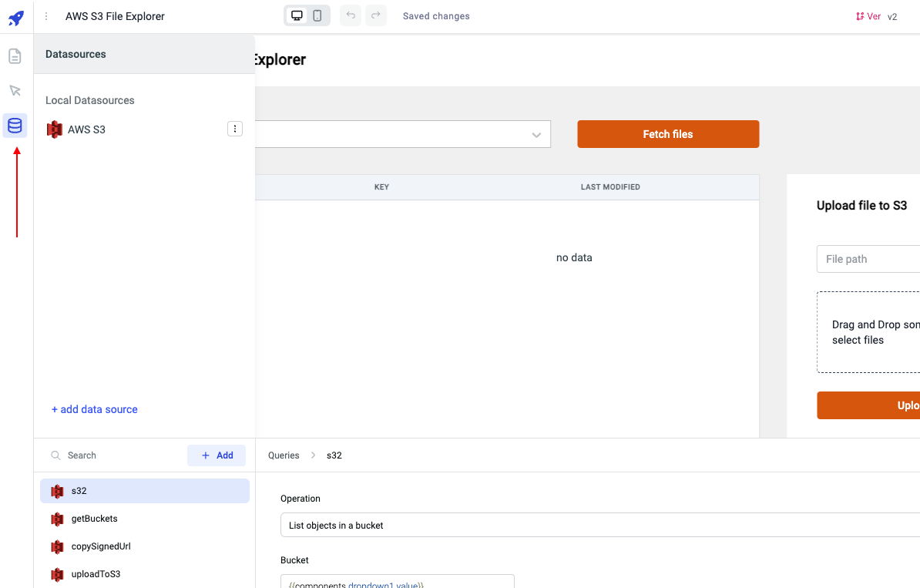
Task: Click the ToolJet rocket logo icon
Action: tap(16, 17)
